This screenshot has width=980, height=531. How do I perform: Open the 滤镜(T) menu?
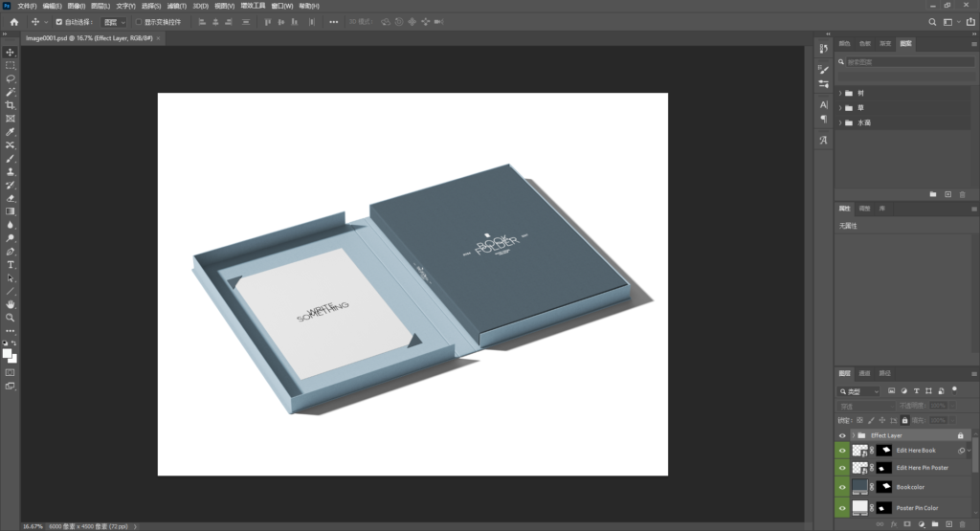(x=177, y=6)
